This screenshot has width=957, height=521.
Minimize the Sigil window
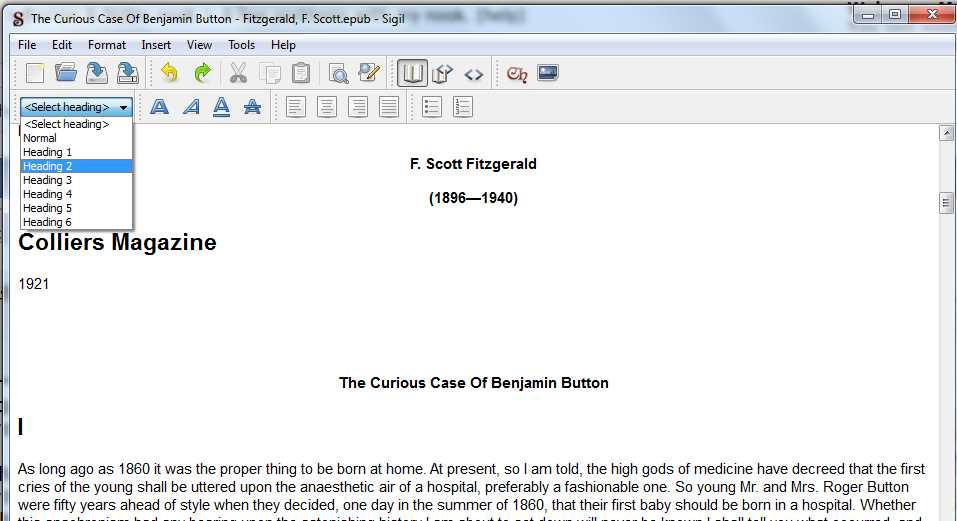tap(867, 15)
